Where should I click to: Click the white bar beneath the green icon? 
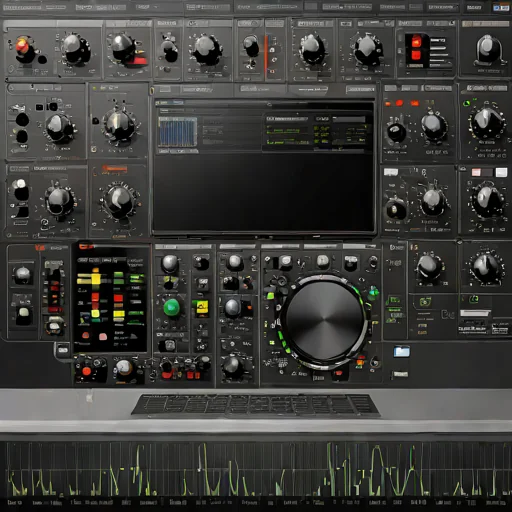[x=475, y=313]
